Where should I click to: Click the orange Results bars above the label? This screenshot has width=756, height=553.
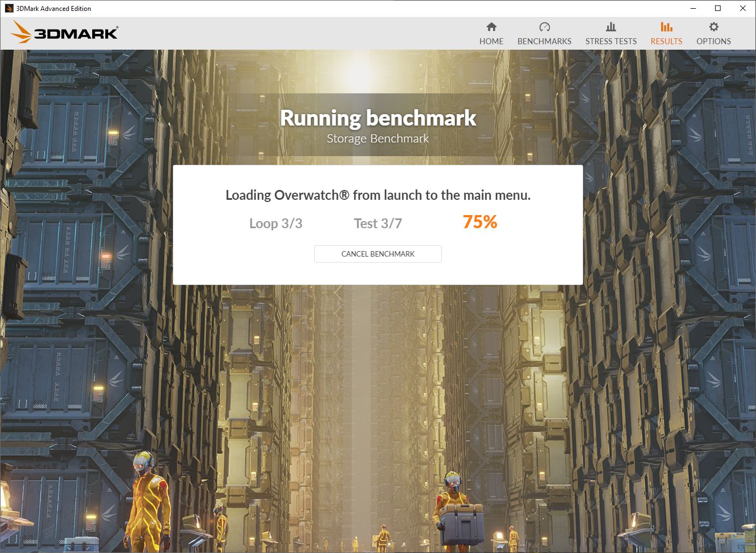point(667,26)
